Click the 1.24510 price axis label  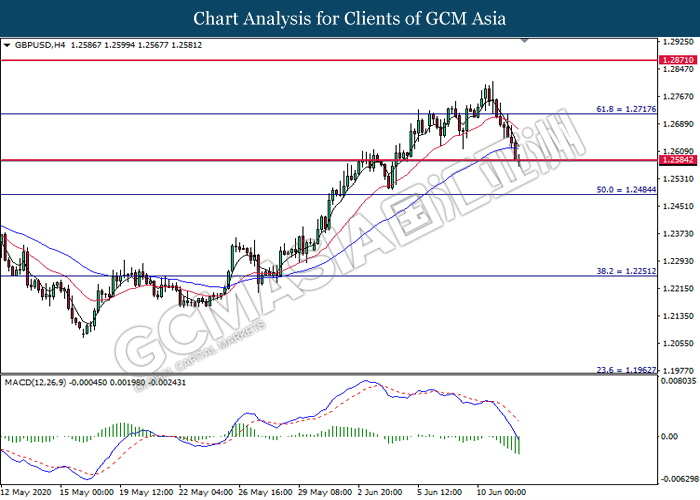[678, 206]
